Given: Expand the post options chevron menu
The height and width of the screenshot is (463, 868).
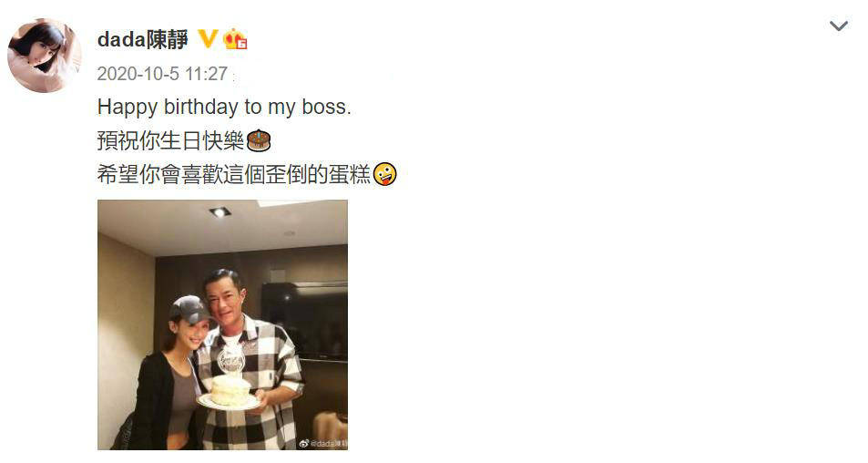Looking at the screenshot, I should point(839,26).
